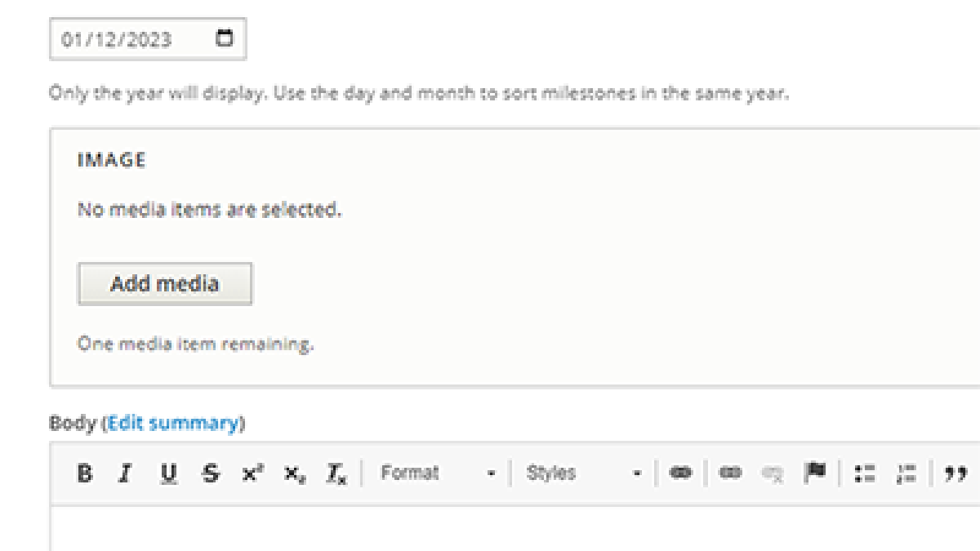Screen dimensions: 980x551
Task: Click the remove formatting icon
Action: click(335, 473)
